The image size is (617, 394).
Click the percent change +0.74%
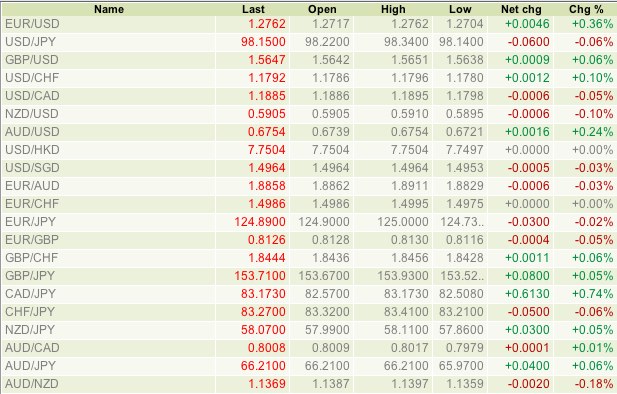click(x=593, y=294)
